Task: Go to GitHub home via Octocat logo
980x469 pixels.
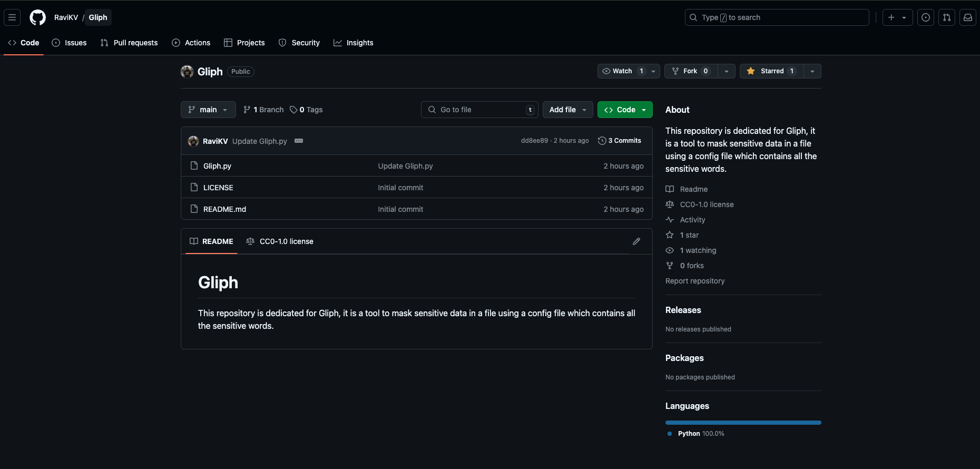Action: pos(37,17)
